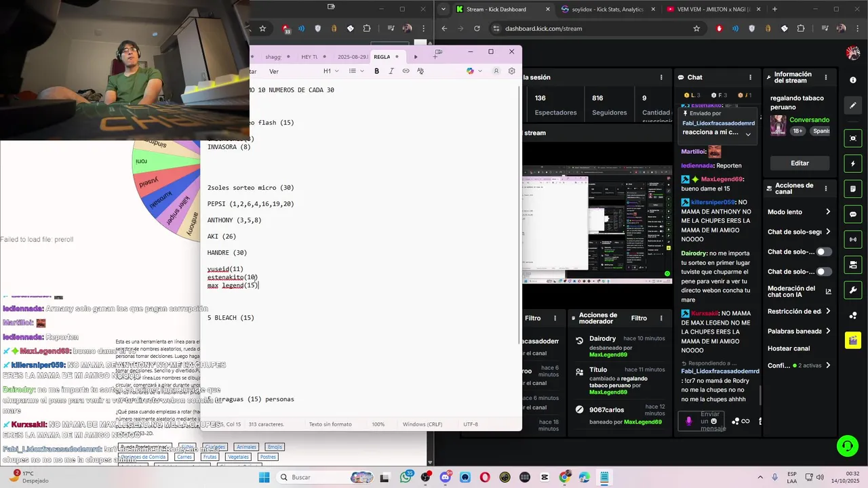Click broadcast signal icon in Kick sidebar
868x488 pixels.
point(853,239)
